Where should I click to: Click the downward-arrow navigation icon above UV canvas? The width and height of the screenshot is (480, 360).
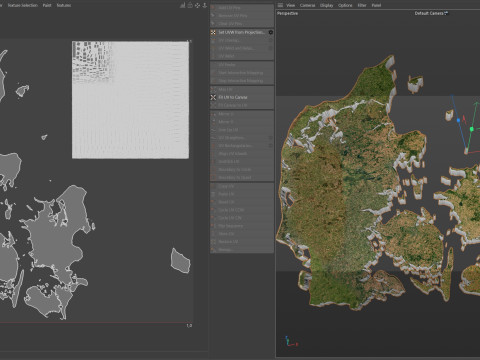point(205,5)
